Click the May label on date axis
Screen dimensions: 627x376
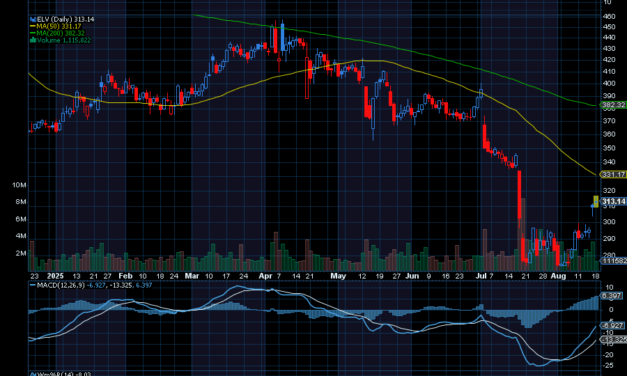(x=338, y=276)
